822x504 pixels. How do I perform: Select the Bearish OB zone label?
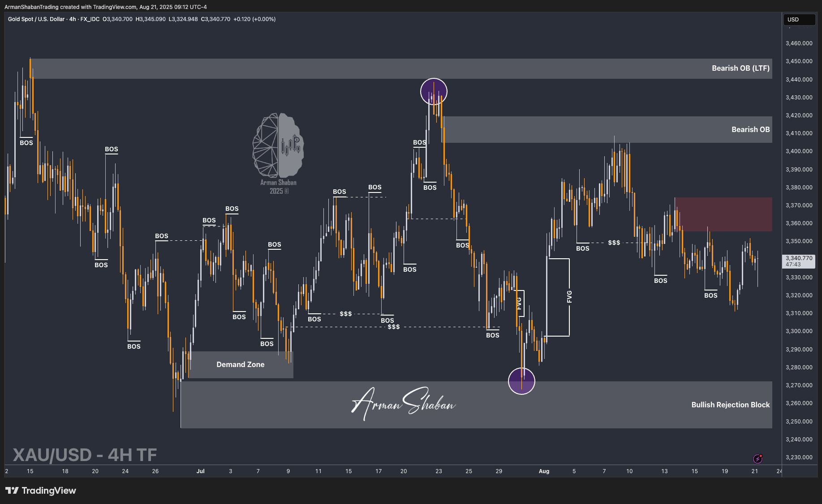pyautogui.click(x=750, y=129)
